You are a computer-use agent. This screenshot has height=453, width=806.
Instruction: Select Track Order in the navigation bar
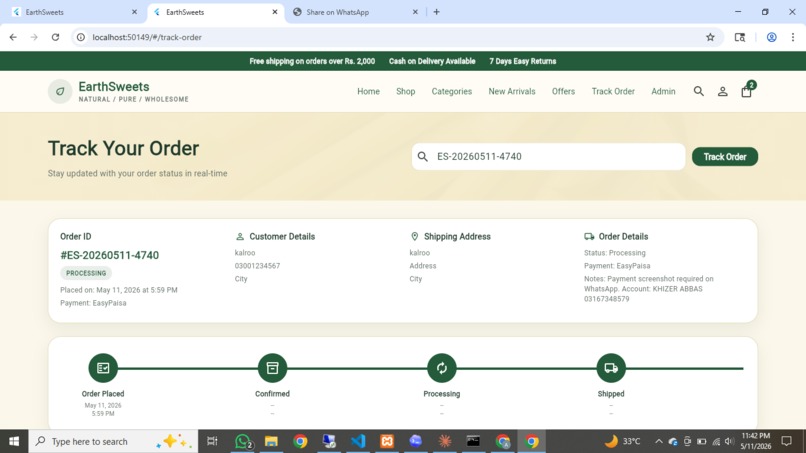pyautogui.click(x=613, y=92)
